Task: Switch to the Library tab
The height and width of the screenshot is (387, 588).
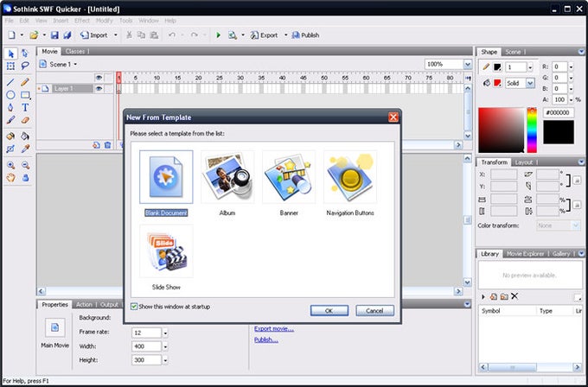Action: coord(489,254)
